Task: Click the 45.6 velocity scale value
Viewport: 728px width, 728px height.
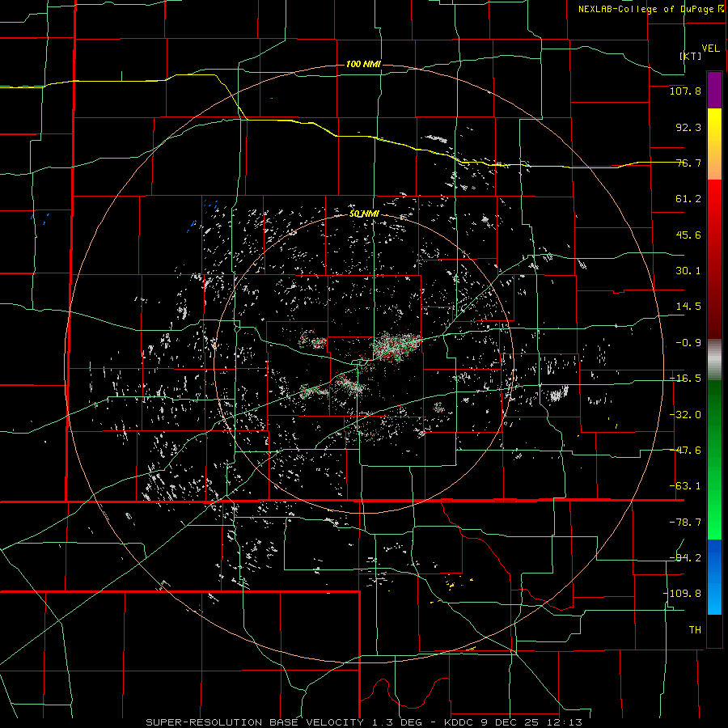Action: click(x=688, y=235)
